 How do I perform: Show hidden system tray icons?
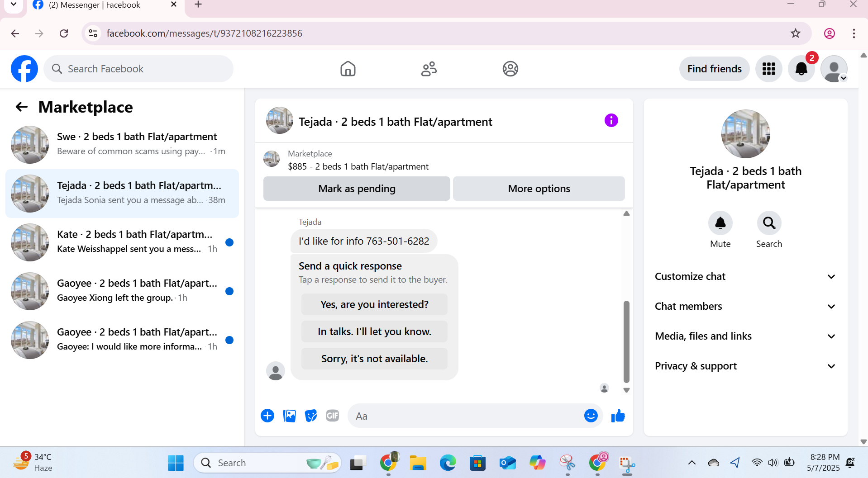click(692, 462)
